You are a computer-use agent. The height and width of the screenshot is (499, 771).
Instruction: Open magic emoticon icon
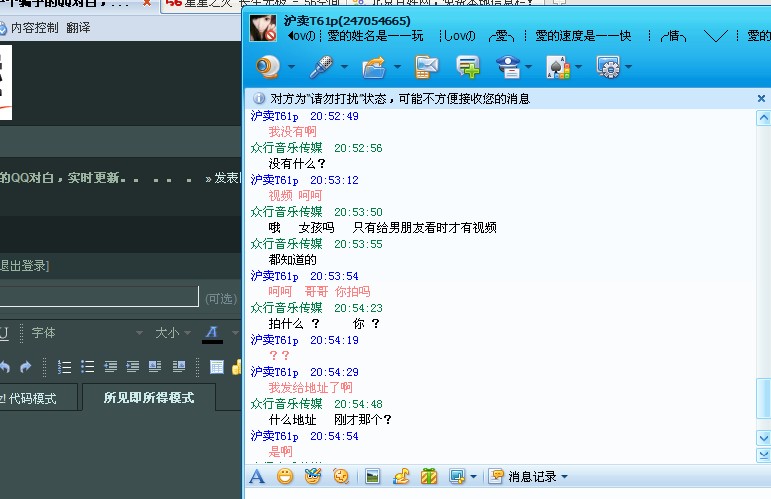313,476
